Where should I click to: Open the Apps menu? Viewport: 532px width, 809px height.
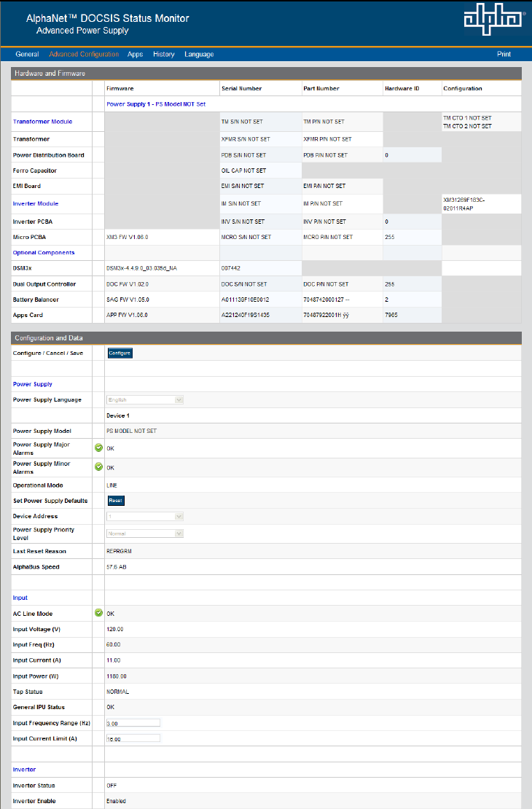(x=136, y=54)
